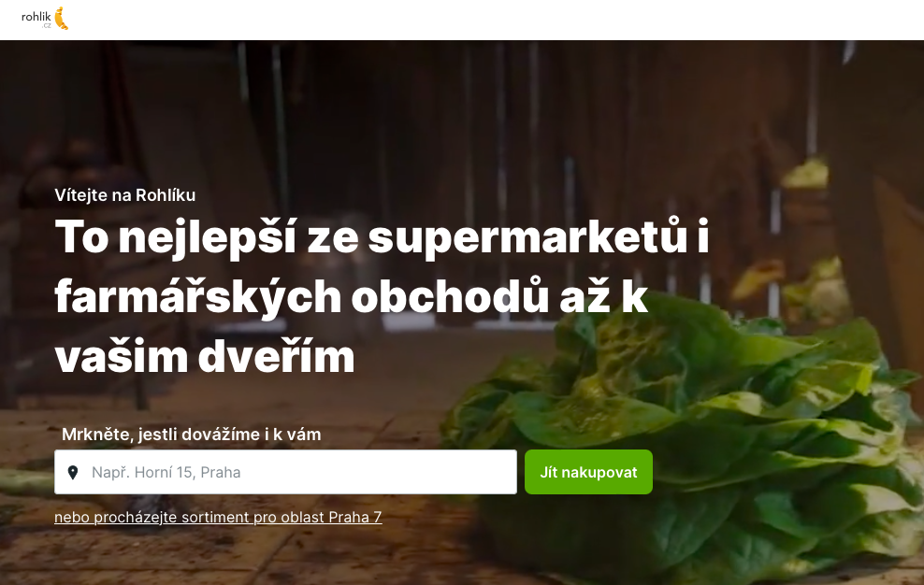Click the word "Praha 7" in the link

pos(354,518)
